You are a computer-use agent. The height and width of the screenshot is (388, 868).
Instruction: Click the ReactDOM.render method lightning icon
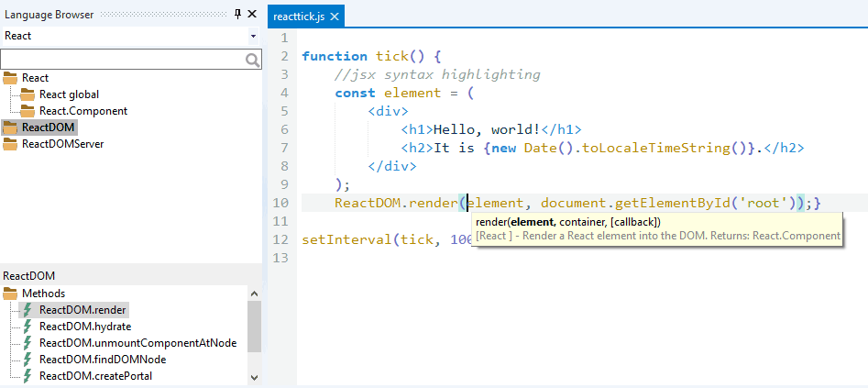[x=27, y=310]
